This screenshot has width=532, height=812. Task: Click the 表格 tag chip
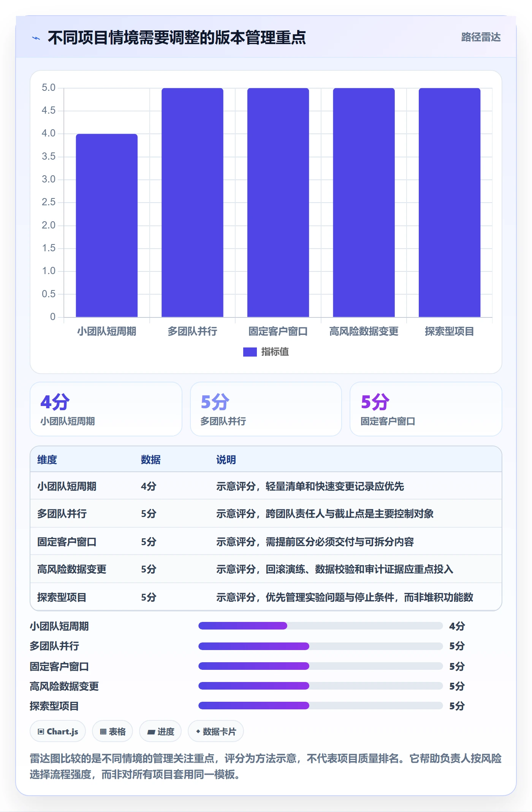click(x=112, y=731)
